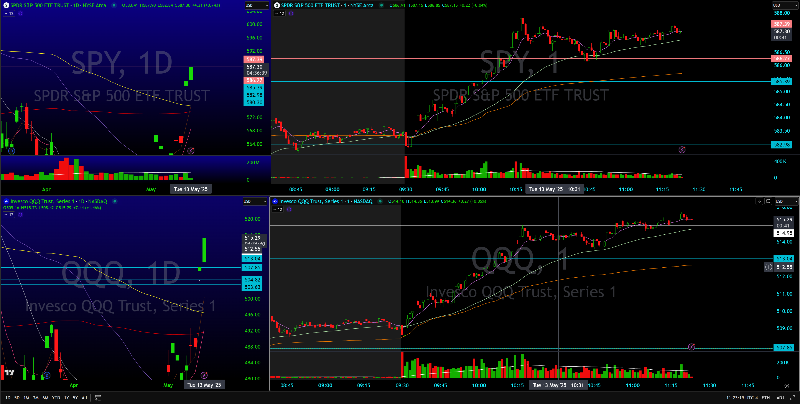Collapse indicator legend on SPY 1-minute chart
The width and height of the screenshot is (800, 404).
(280, 13)
